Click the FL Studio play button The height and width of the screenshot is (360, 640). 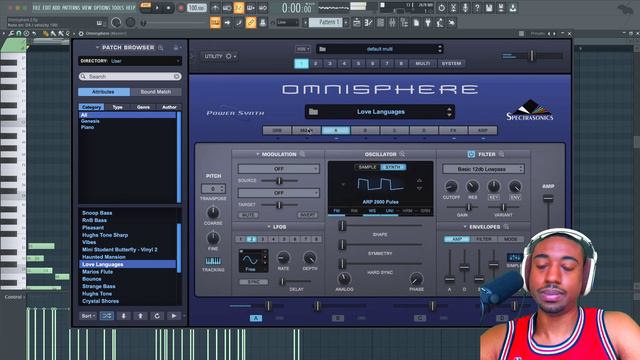157,8
